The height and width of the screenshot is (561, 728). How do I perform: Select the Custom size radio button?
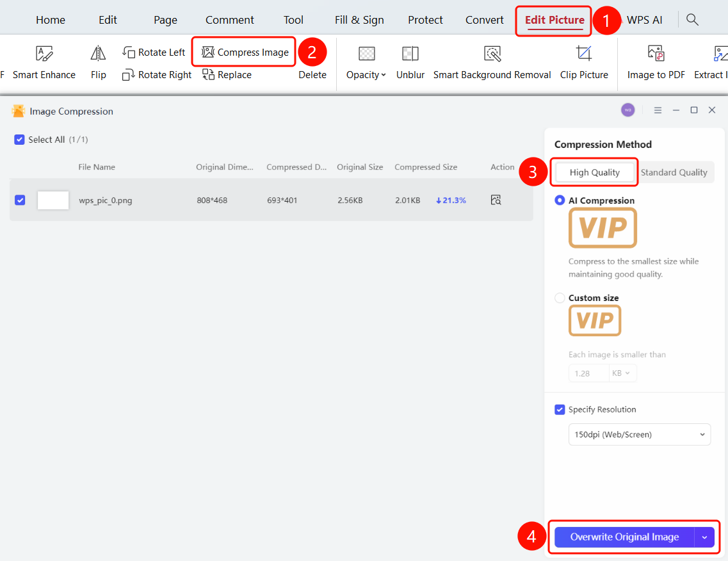click(560, 298)
